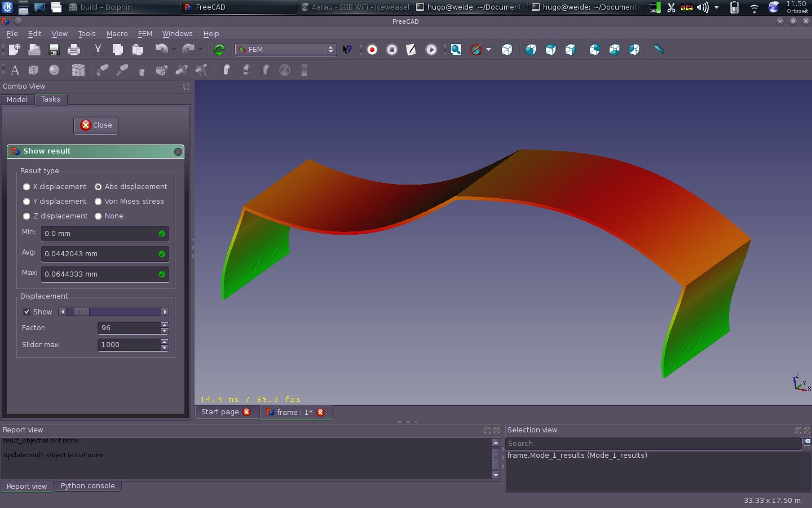Viewport: 812px width, 508px height.
Task: Open the File menu
Action: tap(12, 33)
